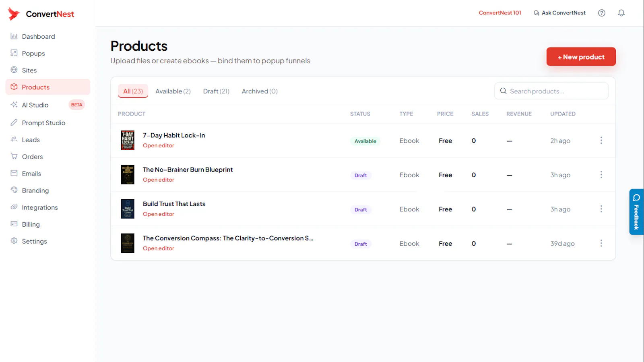This screenshot has width=644, height=362.
Task: Switch to the Archived (0) tab
Action: [260, 91]
